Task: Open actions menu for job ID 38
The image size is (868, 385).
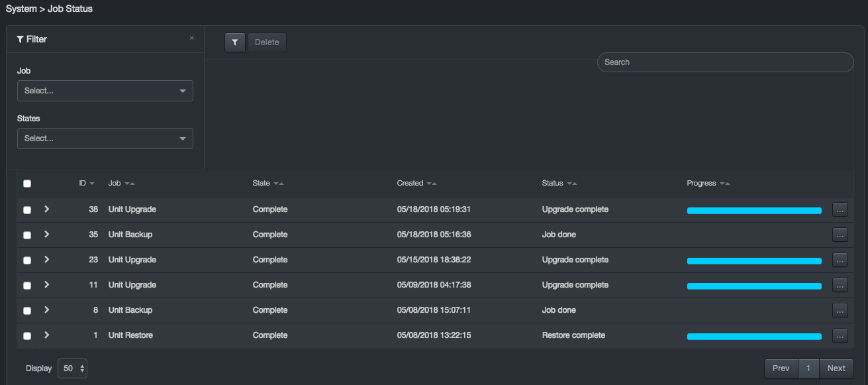Action: pos(840,210)
